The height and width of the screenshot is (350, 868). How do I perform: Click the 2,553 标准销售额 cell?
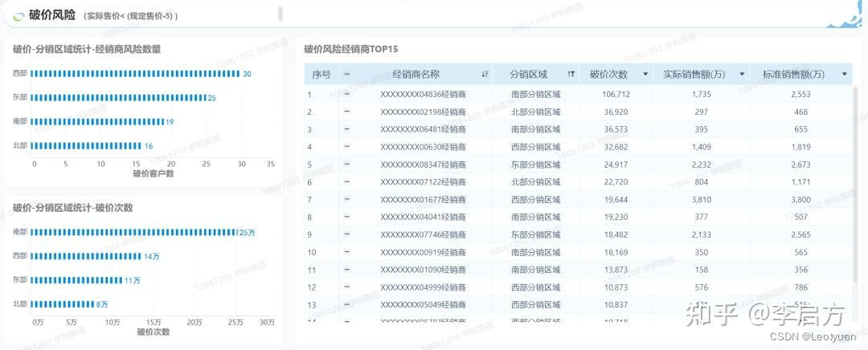pos(800,94)
